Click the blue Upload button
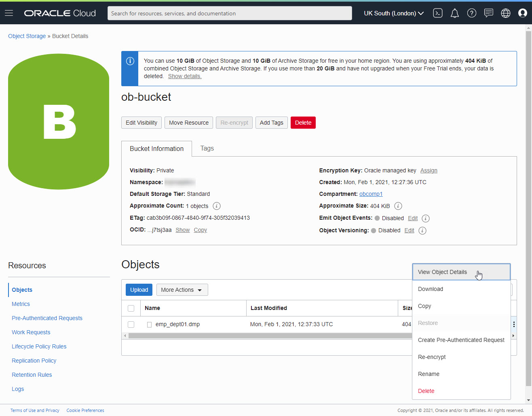This screenshot has height=416, width=532. click(139, 290)
